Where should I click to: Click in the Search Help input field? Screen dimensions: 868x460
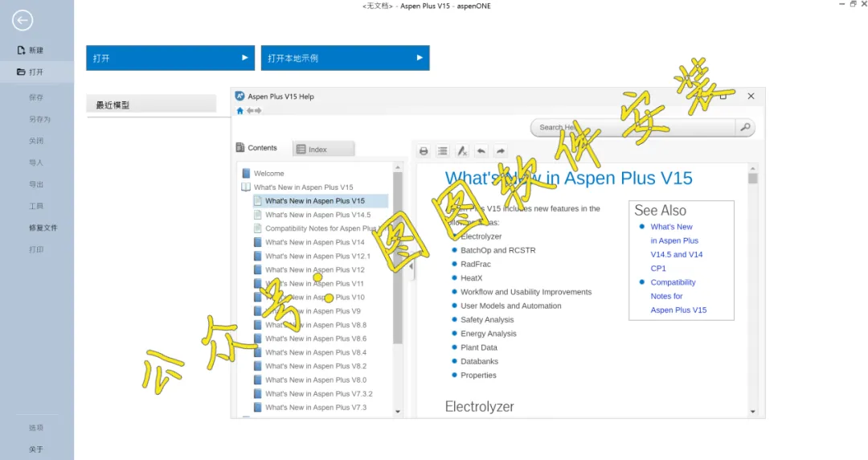pyautogui.click(x=633, y=128)
